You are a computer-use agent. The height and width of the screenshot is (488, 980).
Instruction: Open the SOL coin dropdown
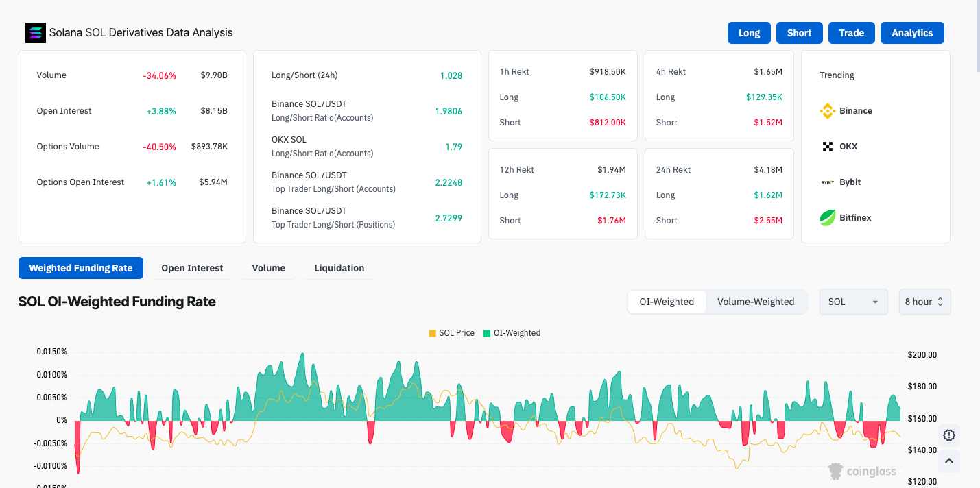[853, 302]
